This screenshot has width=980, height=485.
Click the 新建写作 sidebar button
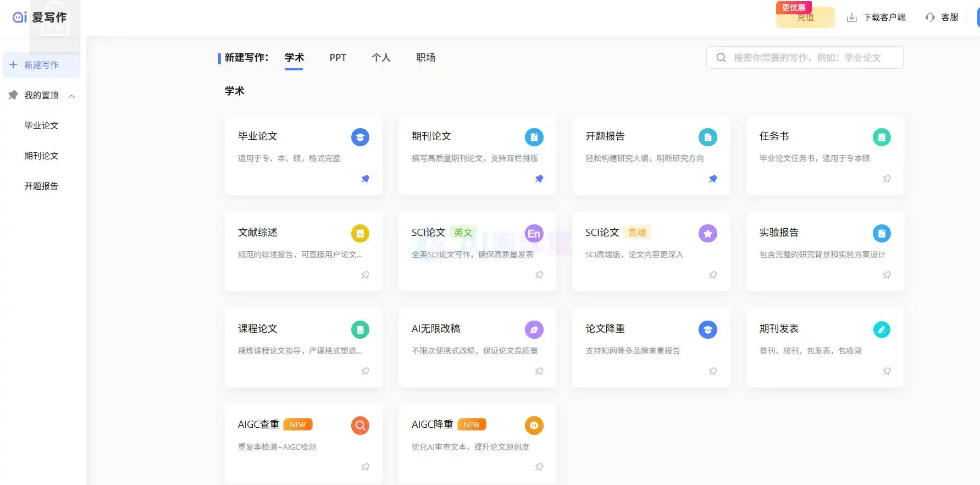pos(42,65)
